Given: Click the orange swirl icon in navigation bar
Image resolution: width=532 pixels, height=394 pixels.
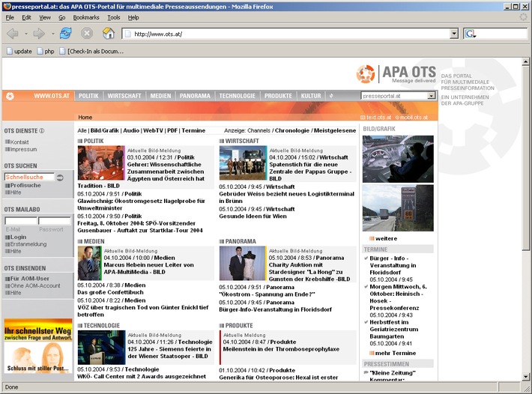Looking at the screenshot, I should [10, 96].
